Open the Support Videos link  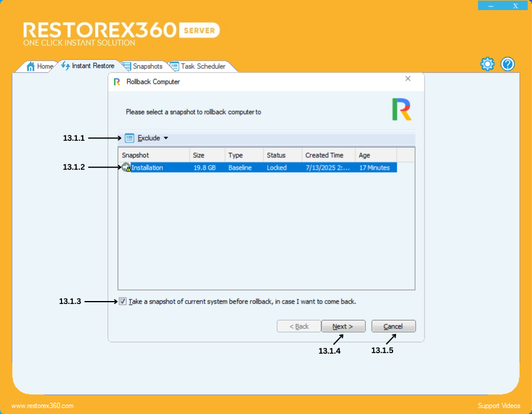click(x=499, y=406)
